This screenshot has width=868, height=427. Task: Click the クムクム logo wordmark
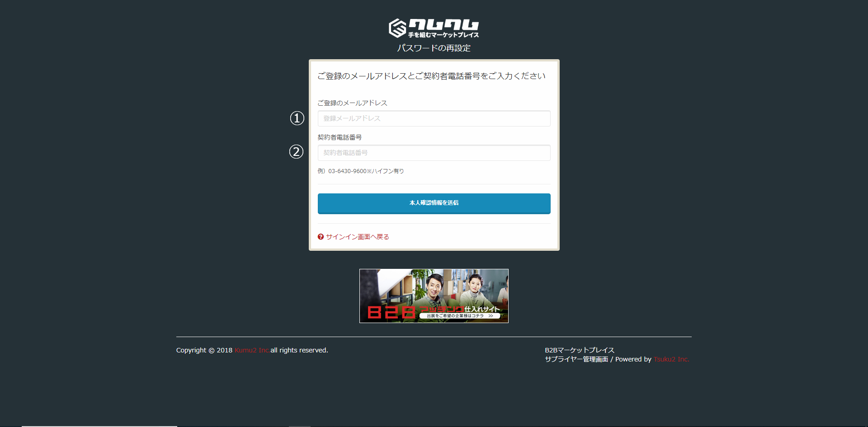click(x=443, y=24)
